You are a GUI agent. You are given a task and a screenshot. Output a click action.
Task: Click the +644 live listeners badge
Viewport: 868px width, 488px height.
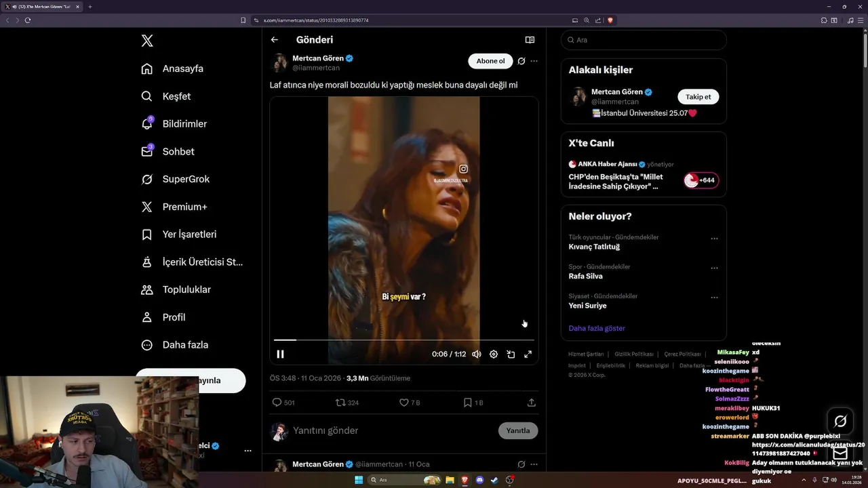[701, 180]
